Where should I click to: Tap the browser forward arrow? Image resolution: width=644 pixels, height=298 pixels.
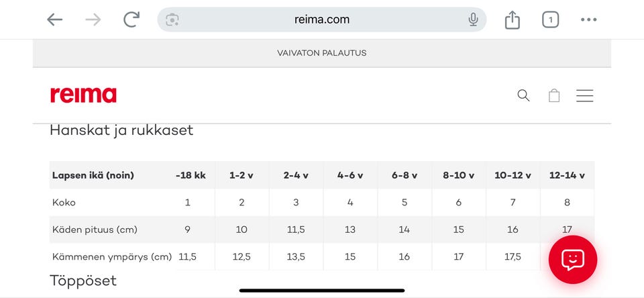pyautogui.click(x=93, y=19)
